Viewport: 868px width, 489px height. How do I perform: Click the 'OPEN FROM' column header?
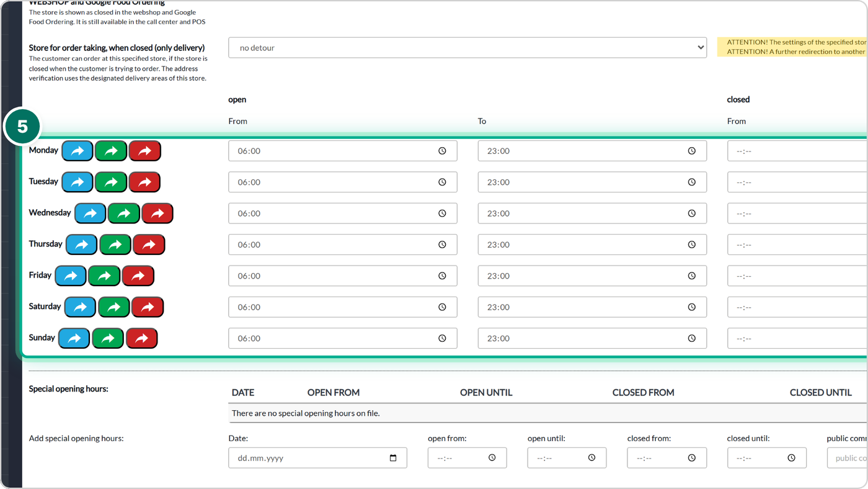coord(334,392)
